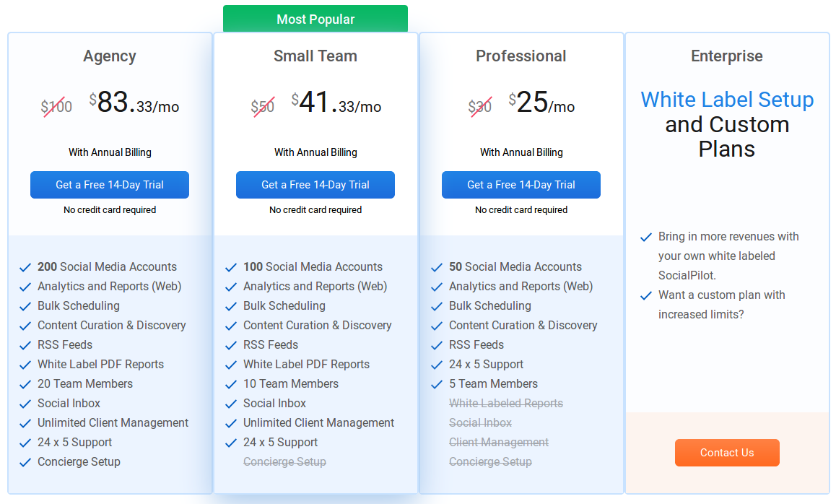
Task: Click the strikethrough Concierge Setup in Professional
Action: click(490, 461)
